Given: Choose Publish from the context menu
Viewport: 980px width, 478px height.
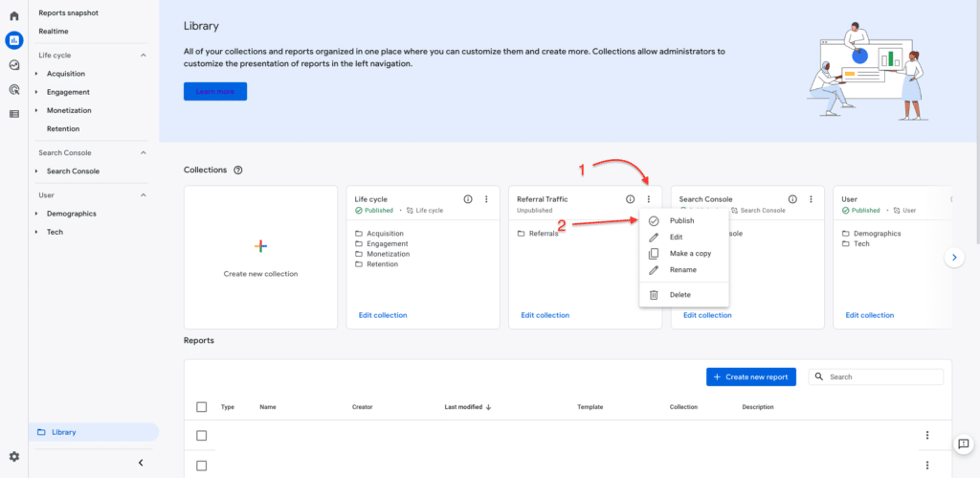Looking at the screenshot, I should (x=683, y=221).
